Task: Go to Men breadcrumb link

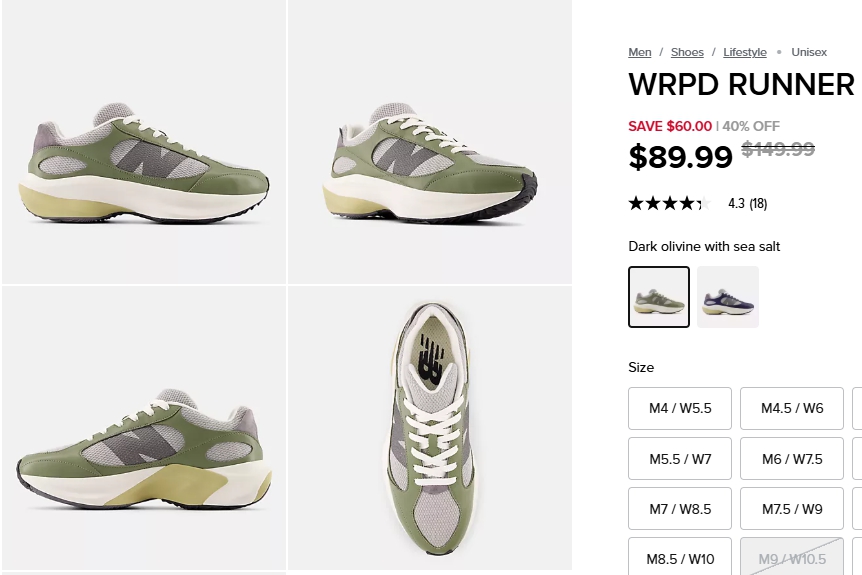Action: pos(639,52)
